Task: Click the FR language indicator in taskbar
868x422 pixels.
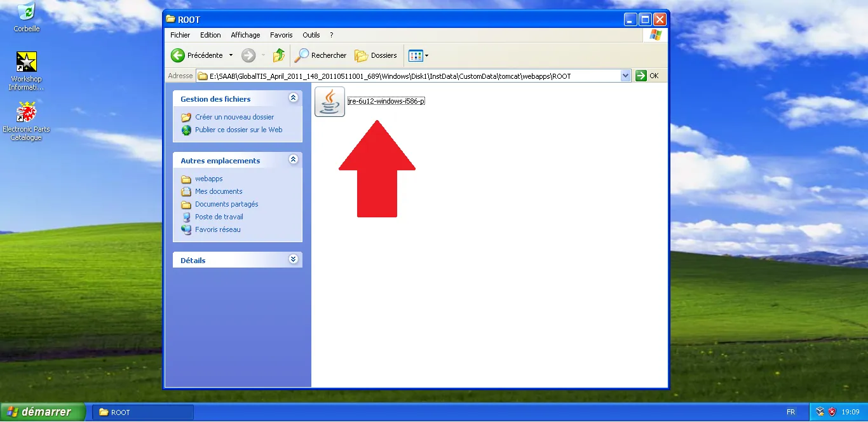Action: [x=791, y=412]
